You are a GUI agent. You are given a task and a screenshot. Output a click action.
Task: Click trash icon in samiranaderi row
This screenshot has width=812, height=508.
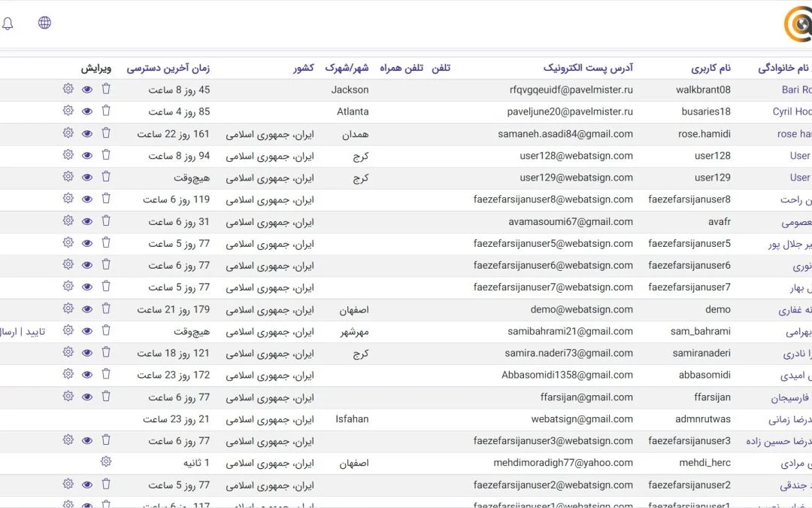(x=106, y=353)
